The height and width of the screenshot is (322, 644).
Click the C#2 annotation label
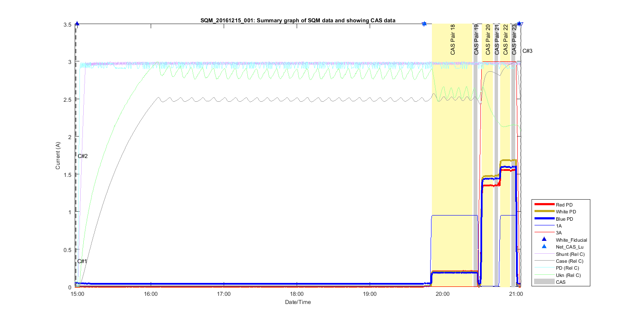pos(83,156)
